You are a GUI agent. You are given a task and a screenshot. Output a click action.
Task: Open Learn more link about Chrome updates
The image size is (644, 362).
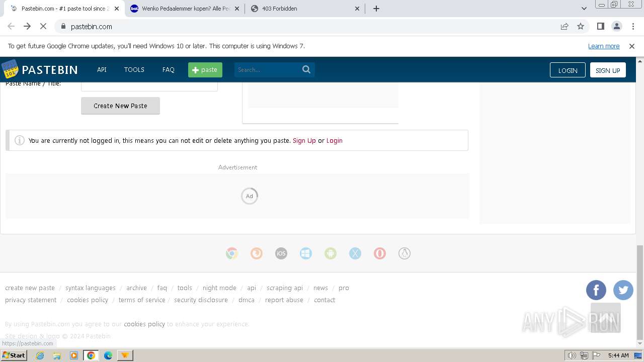[x=604, y=46]
